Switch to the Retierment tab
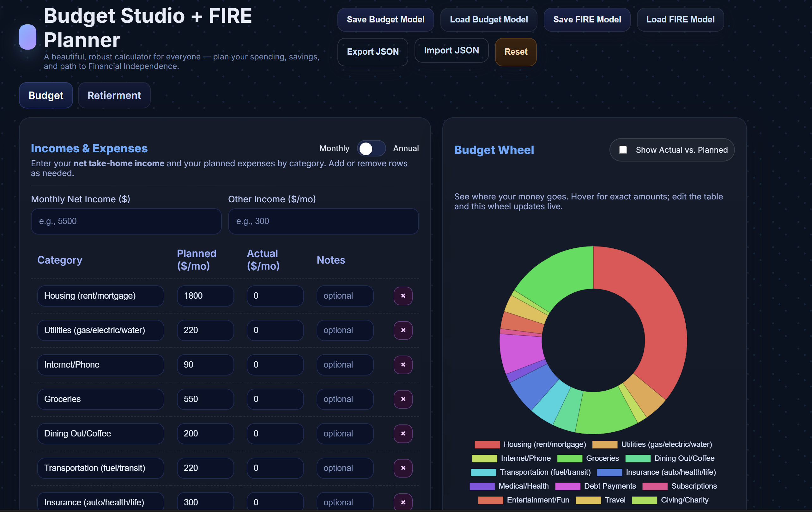812x512 pixels. 114,95
